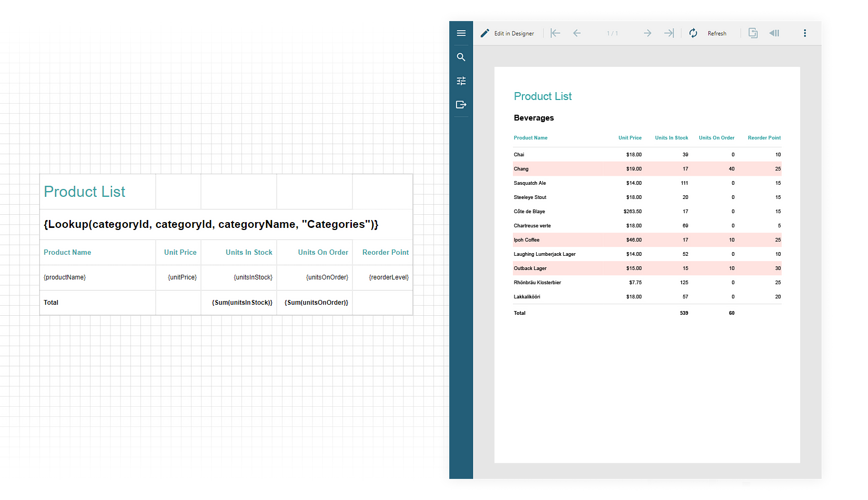
Task: Select the {Sum(unitsOnOrder)} cell
Action: (315, 303)
